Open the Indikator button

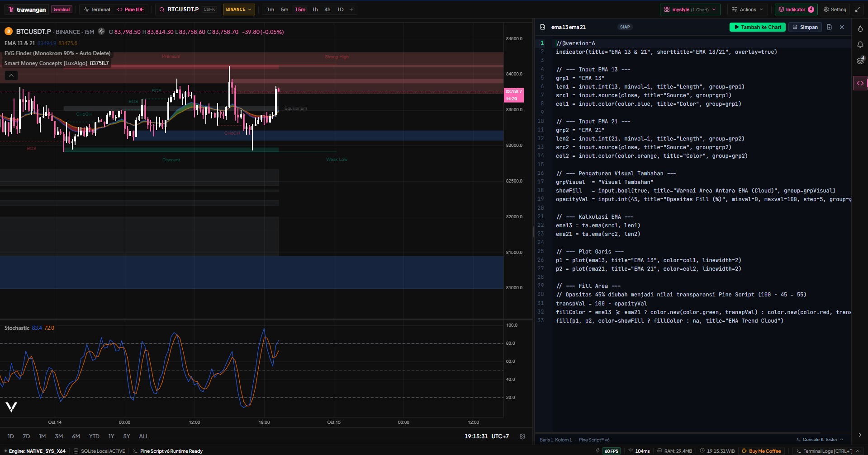(796, 9)
